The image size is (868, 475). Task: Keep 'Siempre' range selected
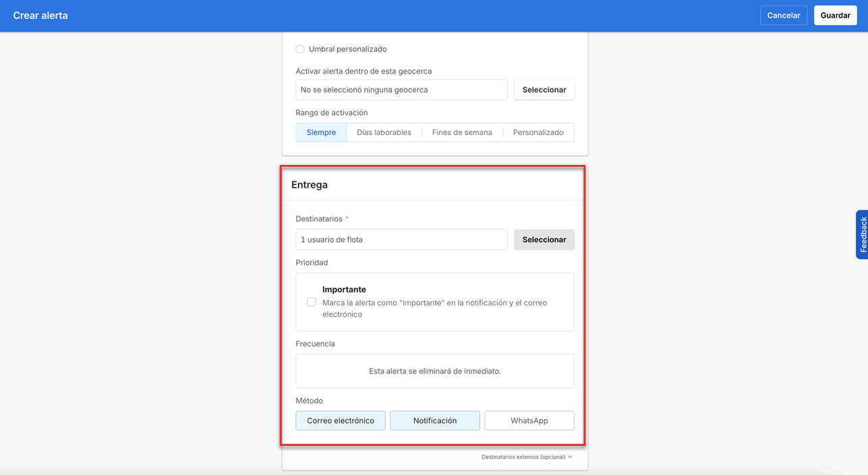tap(321, 132)
